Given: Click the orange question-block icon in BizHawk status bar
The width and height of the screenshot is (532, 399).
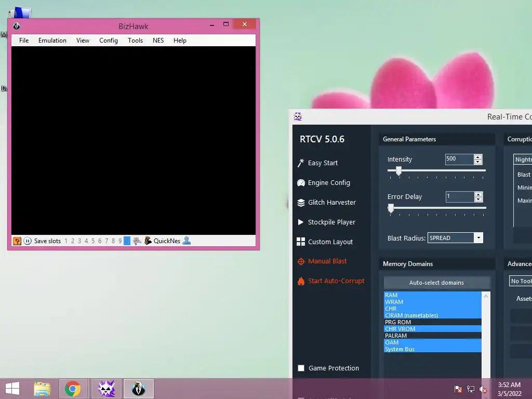Looking at the screenshot, I should click(x=17, y=241).
